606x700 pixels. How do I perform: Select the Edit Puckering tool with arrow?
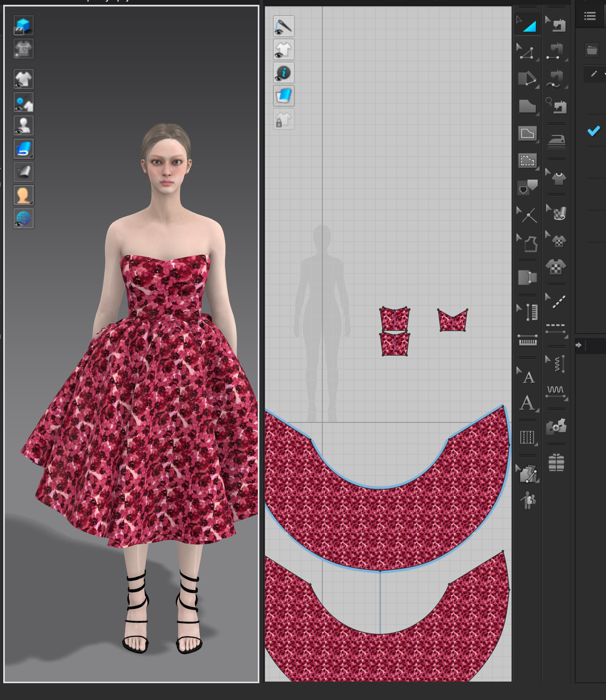pos(556,364)
